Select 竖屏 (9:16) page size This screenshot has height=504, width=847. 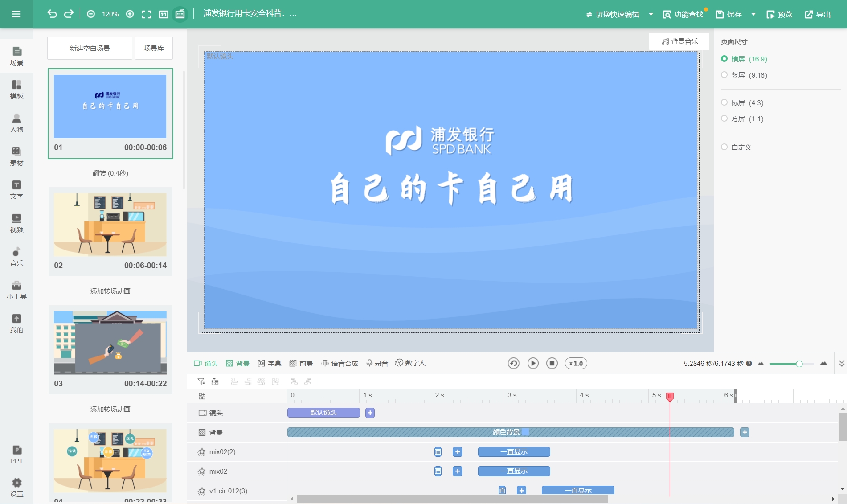[x=744, y=75]
